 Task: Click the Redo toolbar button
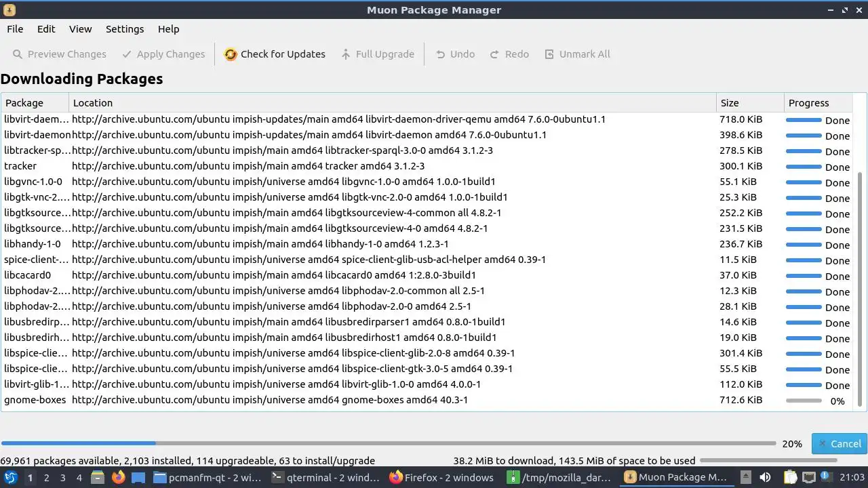tap(509, 54)
